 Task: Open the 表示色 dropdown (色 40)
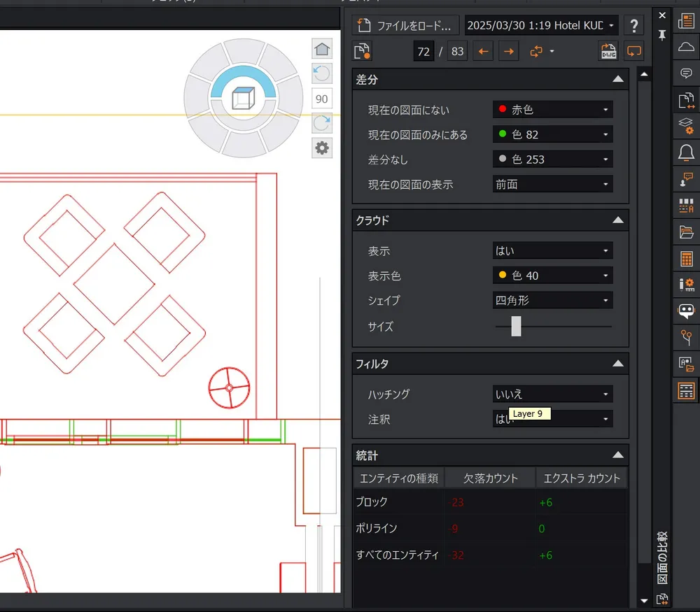553,275
